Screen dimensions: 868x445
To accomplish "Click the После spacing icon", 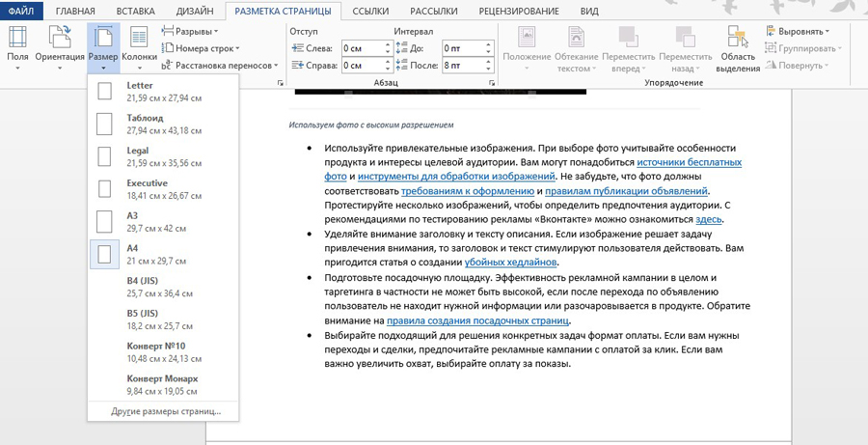I will coord(402,66).
